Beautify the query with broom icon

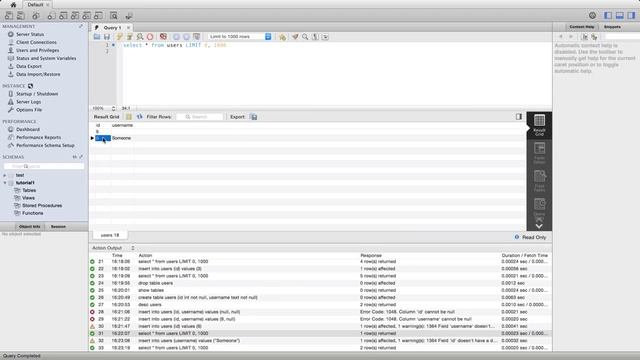tap(295, 37)
